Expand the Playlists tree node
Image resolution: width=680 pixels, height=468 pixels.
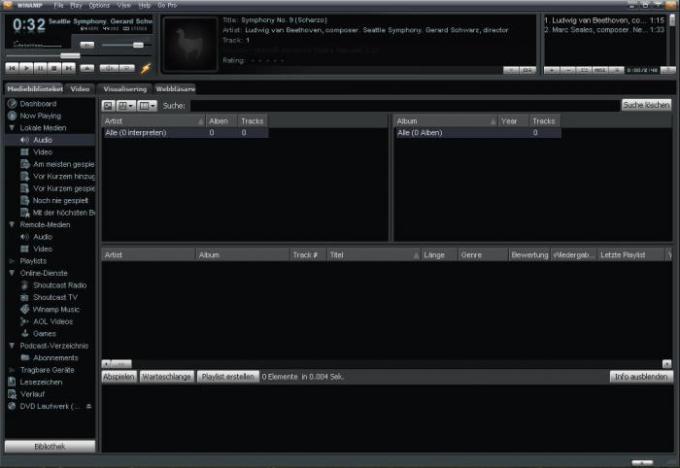click(12, 261)
